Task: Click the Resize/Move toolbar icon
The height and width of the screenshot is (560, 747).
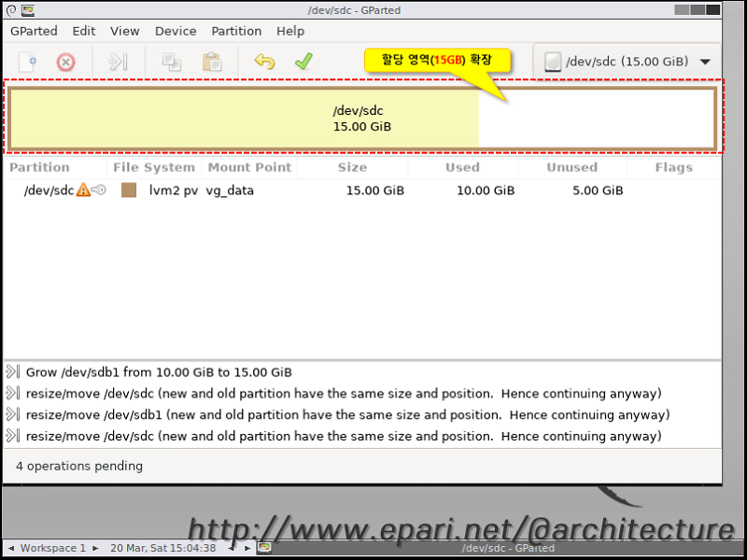Action: 118,62
